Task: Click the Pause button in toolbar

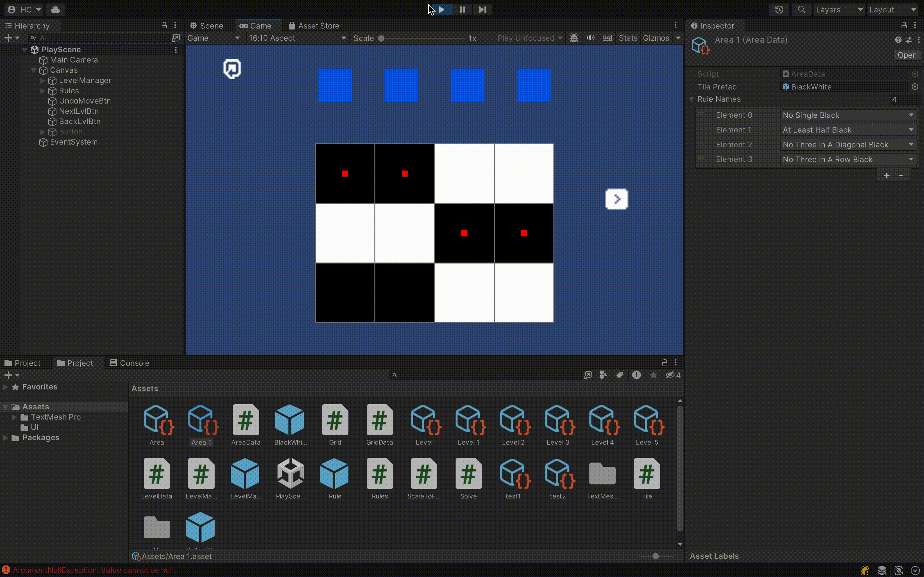Action: coord(462,10)
